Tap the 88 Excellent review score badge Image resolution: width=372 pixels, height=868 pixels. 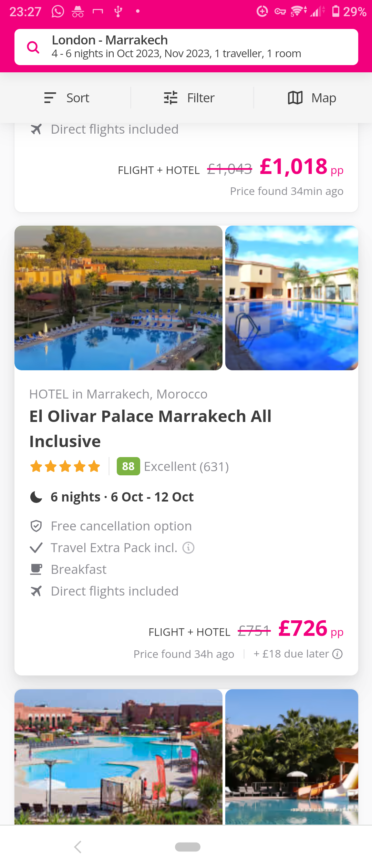point(128,466)
